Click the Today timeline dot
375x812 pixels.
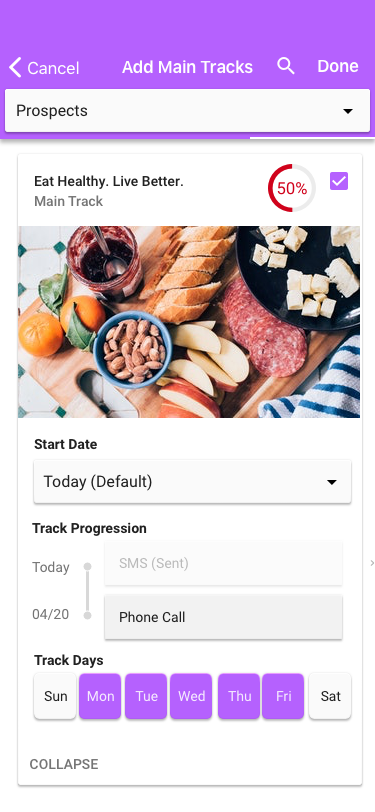pos(88,567)
